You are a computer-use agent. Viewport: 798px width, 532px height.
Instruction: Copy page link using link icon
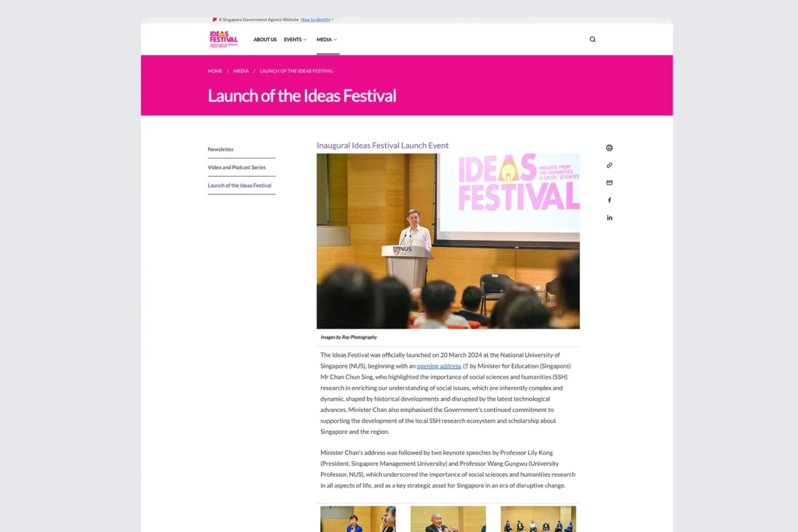pos(609,165)
